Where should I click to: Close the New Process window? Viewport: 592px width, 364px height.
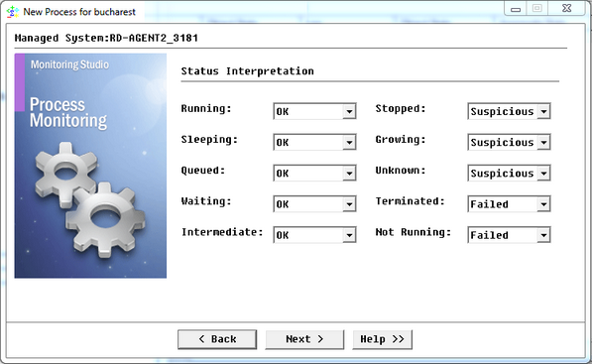pos(566,9)
